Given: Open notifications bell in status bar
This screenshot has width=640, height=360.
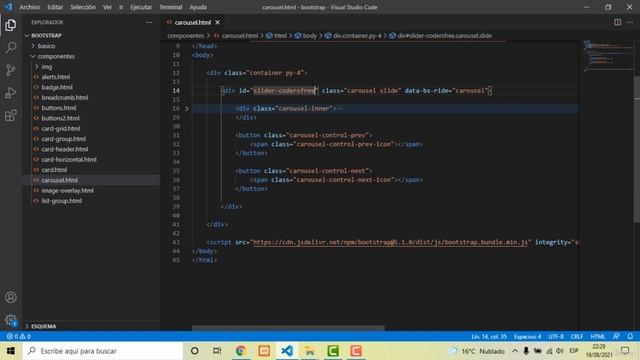Looking at the screenshot, I should (630, 336).
